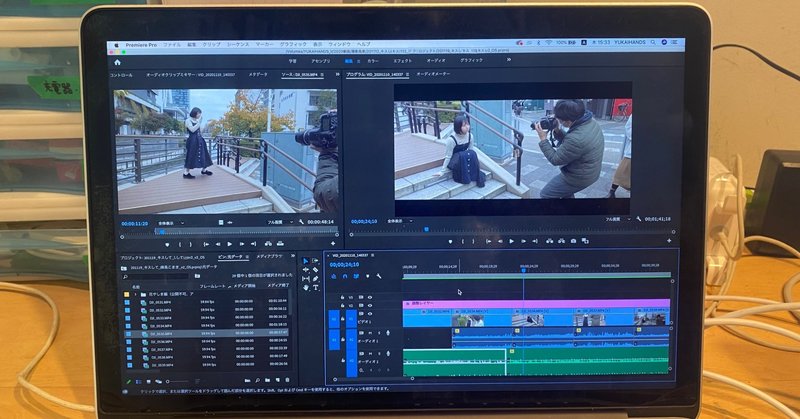The image size is (800, 419).
Task: Step forward one frame in Source monitor
Action: [242, 244]
